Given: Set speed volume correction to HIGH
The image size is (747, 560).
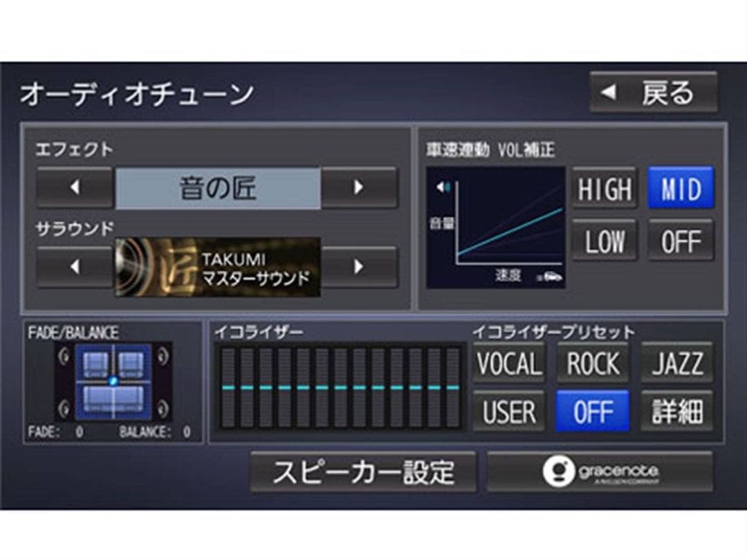Looking at the screenshot, I should tap(605, 189).
